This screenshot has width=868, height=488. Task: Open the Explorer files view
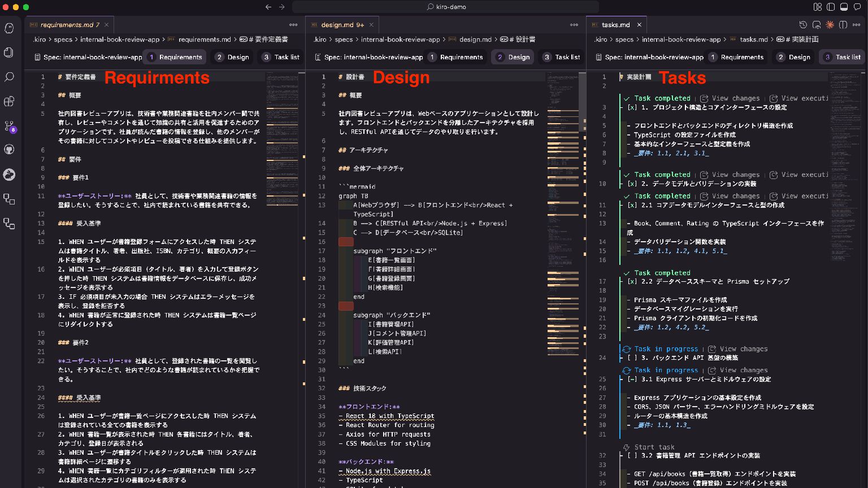(9, 53)
